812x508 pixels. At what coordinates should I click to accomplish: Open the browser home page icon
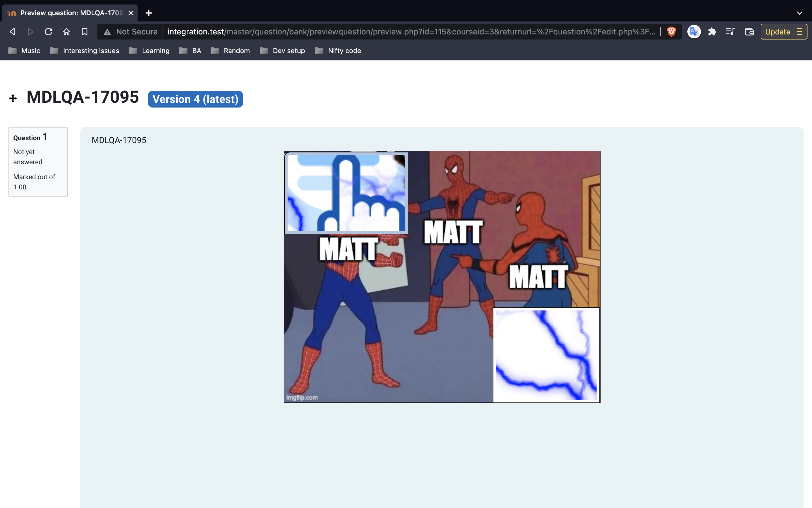pyautogui.click(x=67, y=32)
